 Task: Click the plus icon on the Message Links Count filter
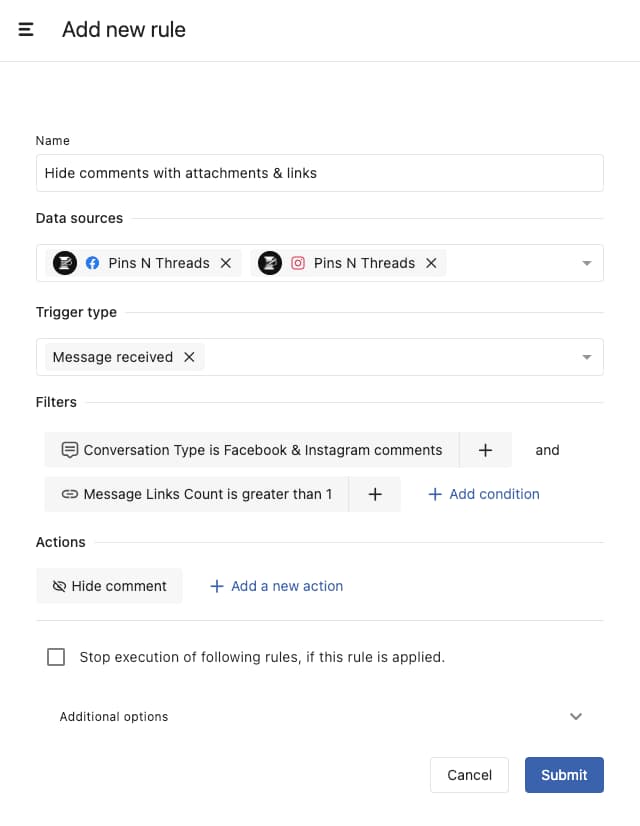tap(375, 494)
